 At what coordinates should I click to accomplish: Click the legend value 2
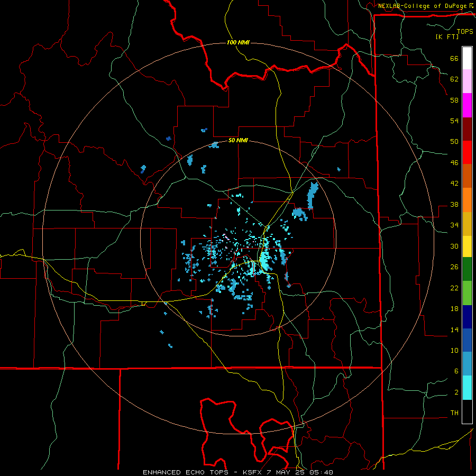pos(456,392)
